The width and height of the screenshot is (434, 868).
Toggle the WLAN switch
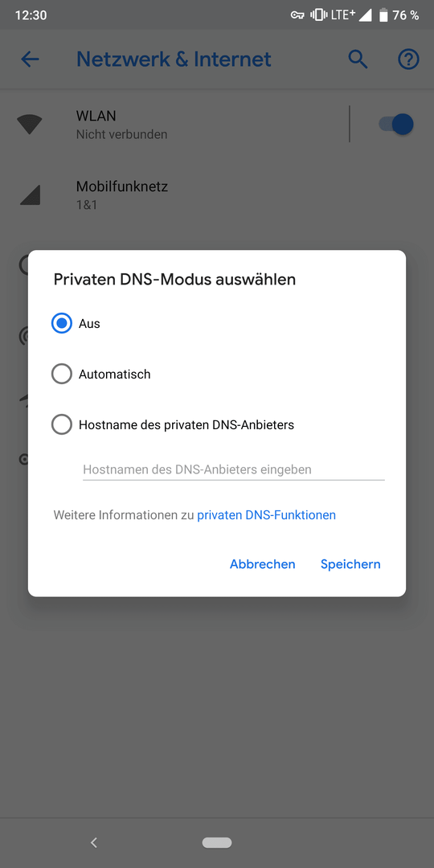(x=395, y=124)
